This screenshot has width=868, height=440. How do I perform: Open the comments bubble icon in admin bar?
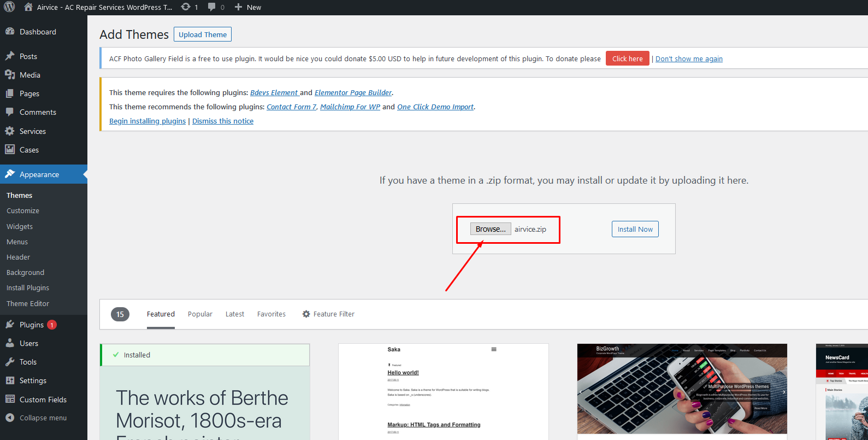(212, 7)
